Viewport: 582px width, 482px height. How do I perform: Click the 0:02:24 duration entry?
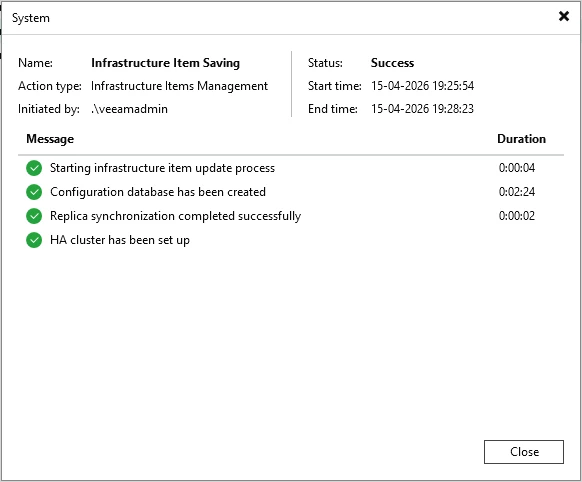[517, 192]
